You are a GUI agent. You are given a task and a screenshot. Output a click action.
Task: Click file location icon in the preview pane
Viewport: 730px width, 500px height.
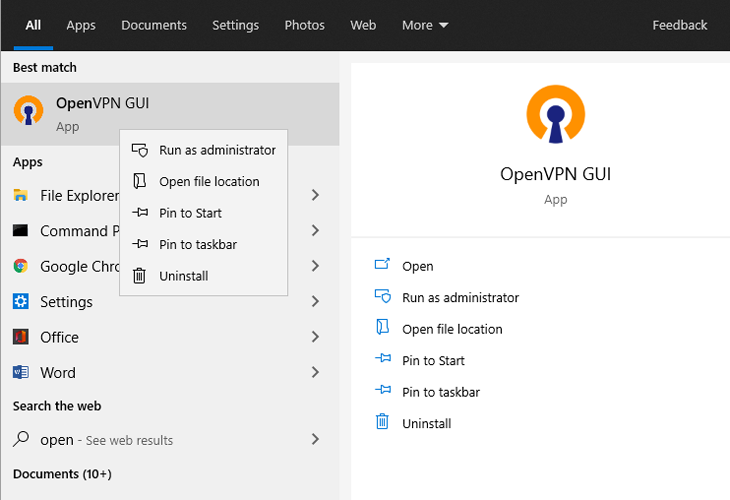[382, 327]
